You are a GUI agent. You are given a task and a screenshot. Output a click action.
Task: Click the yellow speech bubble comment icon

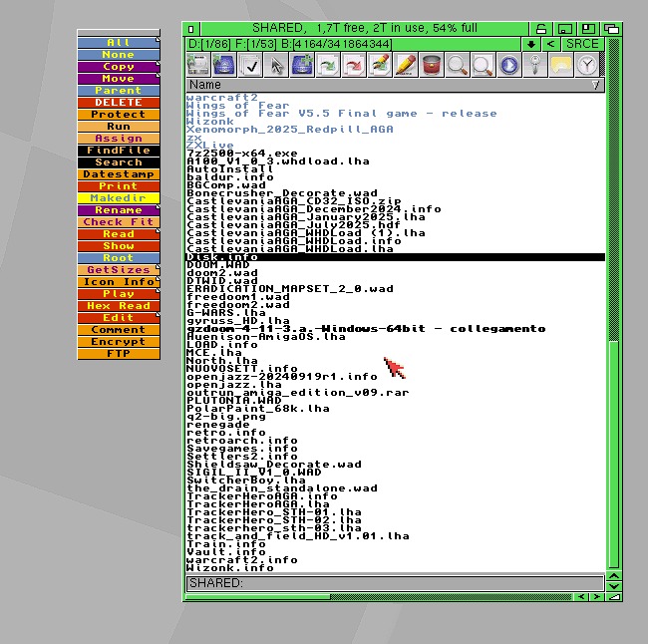click(562, 66)
